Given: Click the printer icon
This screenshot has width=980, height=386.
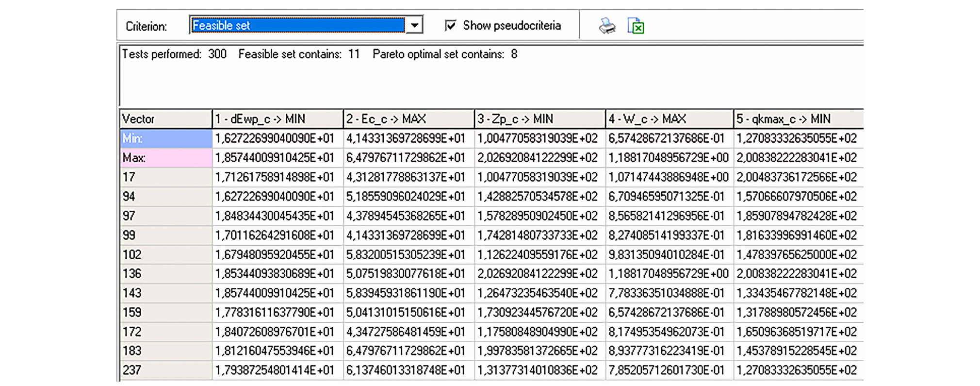Looking at the screenshot, I should (606, 26).
